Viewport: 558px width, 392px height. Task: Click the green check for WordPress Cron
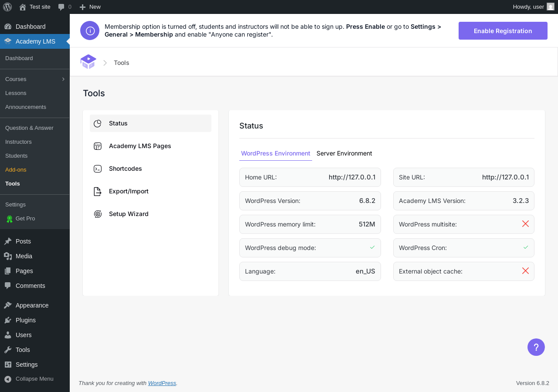coord(526,247)
